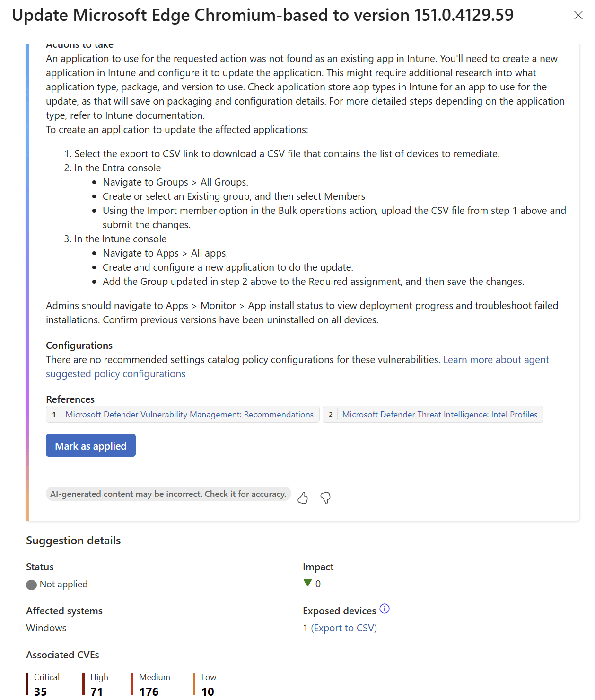Click the grey Not applied status icon
The height and width of the screenshot is (700, 595).
coord(32,585)
